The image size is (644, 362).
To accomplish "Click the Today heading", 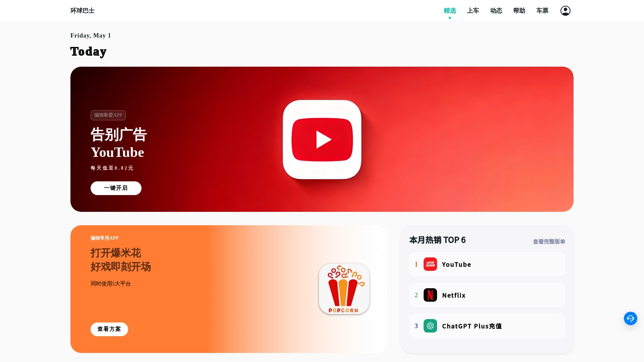I will pyautogui.click(x=89, y=51).
